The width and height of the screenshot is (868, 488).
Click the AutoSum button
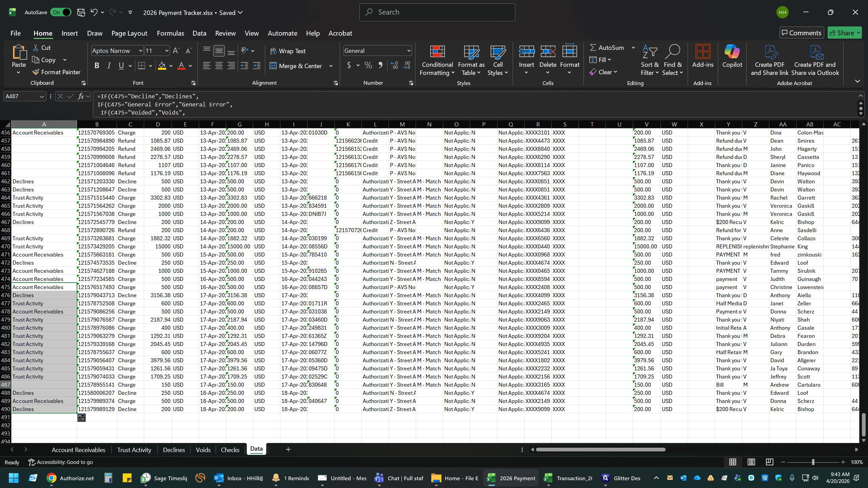[607, 48]
